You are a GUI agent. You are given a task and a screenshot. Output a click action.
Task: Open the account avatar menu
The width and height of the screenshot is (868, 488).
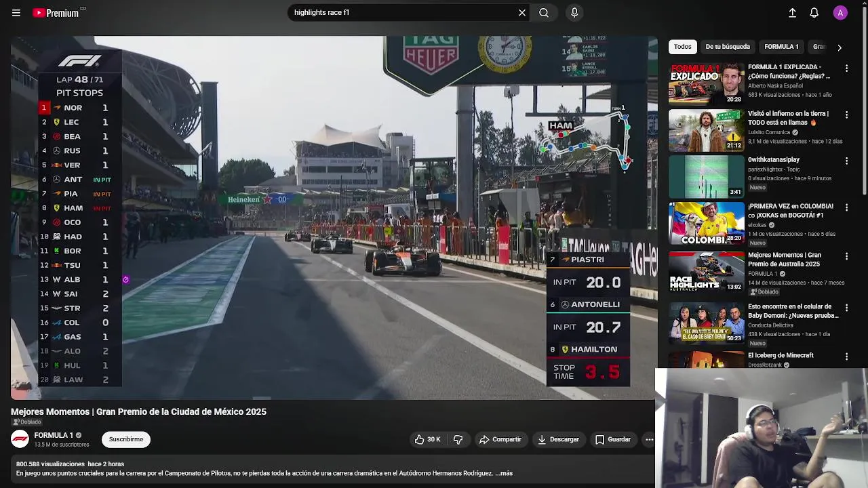pos(840,13)
